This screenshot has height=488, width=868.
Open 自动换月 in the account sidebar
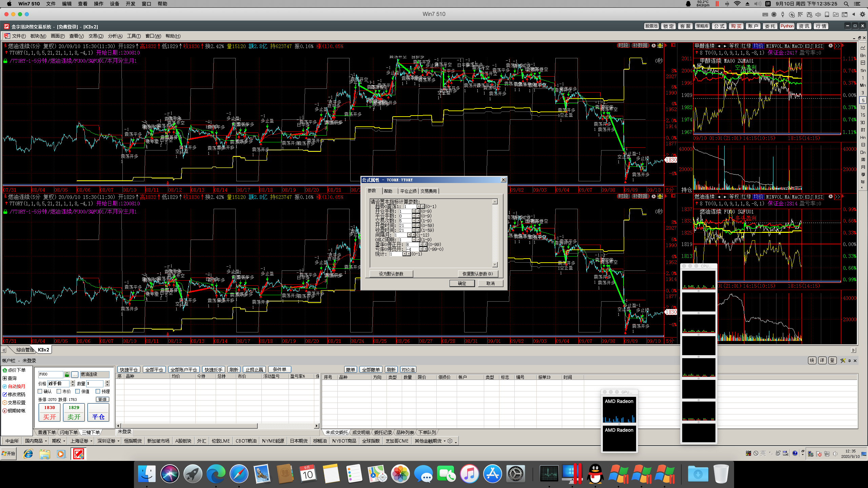[x=14, y=386]
